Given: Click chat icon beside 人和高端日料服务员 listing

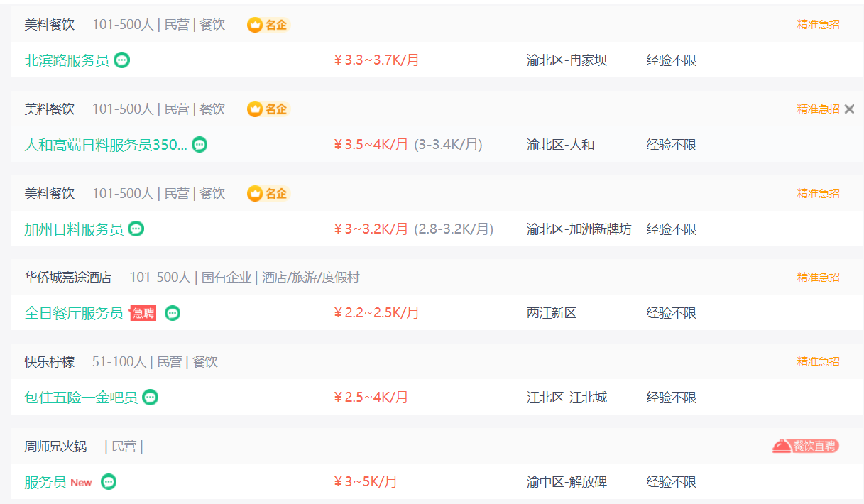Looking at the screenshot, I should 200,145.
